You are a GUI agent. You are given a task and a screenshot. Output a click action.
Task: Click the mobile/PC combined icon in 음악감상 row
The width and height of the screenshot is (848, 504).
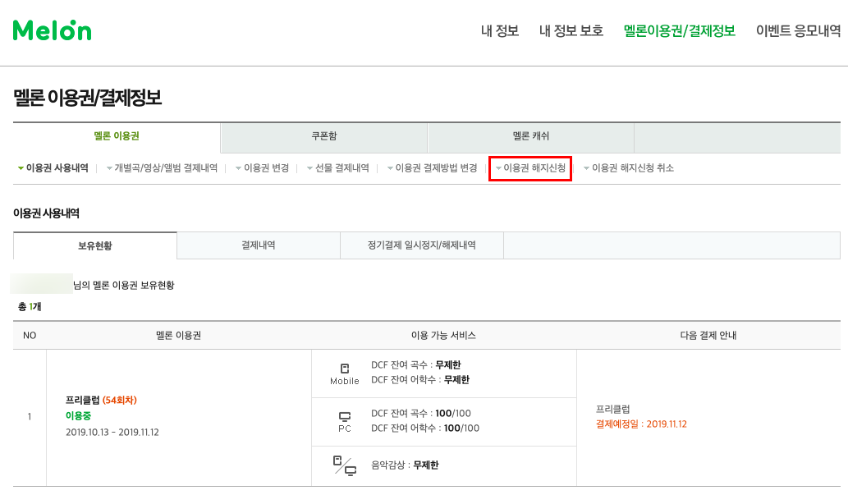point(345,465)
